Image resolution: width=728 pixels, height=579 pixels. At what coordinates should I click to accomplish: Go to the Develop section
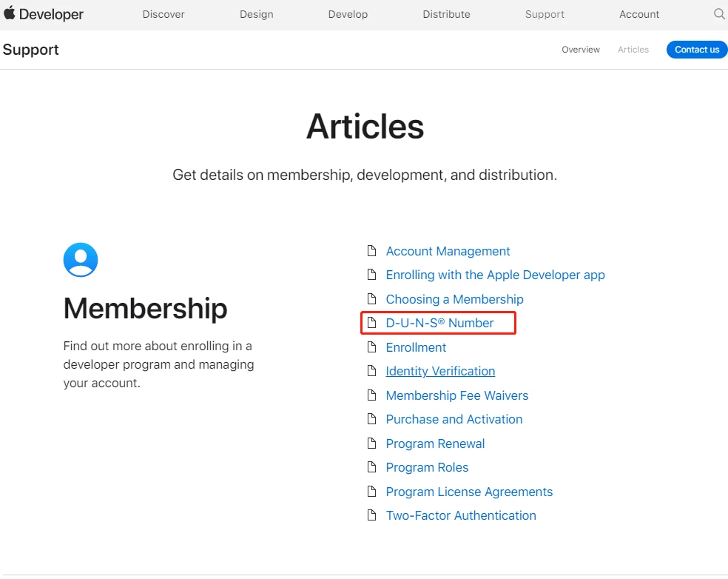tap(348, 14)
